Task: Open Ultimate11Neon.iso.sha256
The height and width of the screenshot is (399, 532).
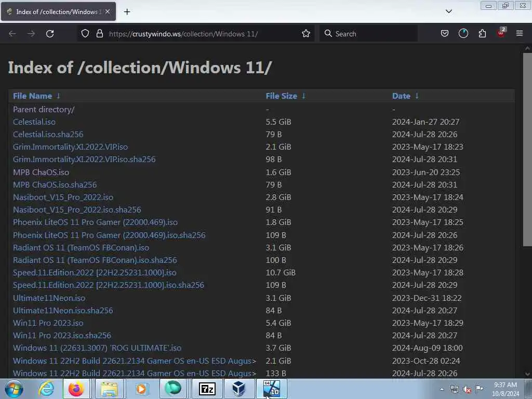Action: coord(63,311)
